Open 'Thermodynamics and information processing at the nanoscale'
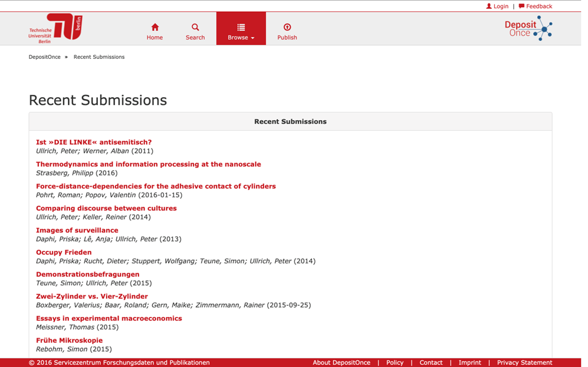The image size is (588, 367). click(x=149, y=164)
